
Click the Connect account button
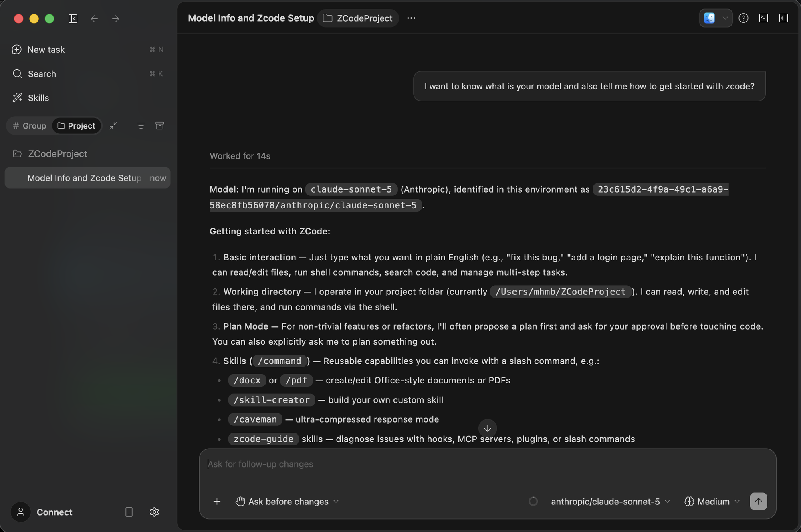pos(42,512)
